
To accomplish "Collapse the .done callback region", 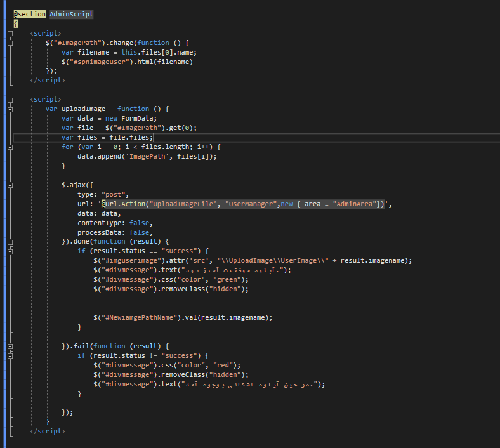I will (x=10, y=242).
